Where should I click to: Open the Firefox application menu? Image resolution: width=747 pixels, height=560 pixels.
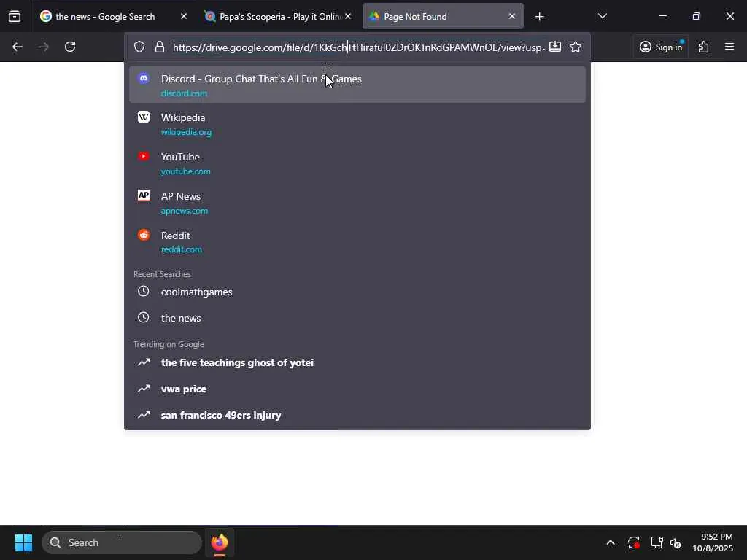(x=729, y=47)
